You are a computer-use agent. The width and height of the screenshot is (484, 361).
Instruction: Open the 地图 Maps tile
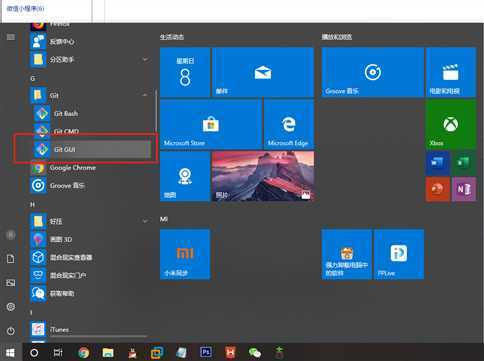point(185,176)
